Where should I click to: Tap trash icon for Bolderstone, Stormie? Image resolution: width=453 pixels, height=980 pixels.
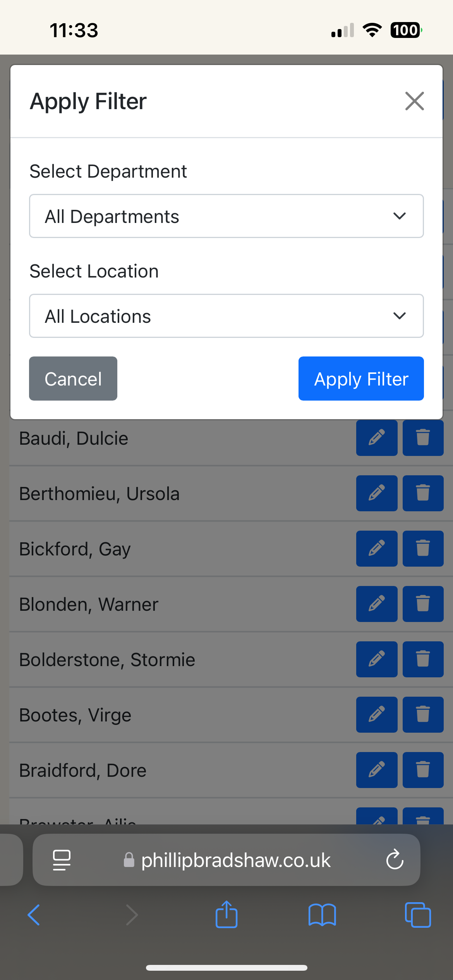point(423,659)
